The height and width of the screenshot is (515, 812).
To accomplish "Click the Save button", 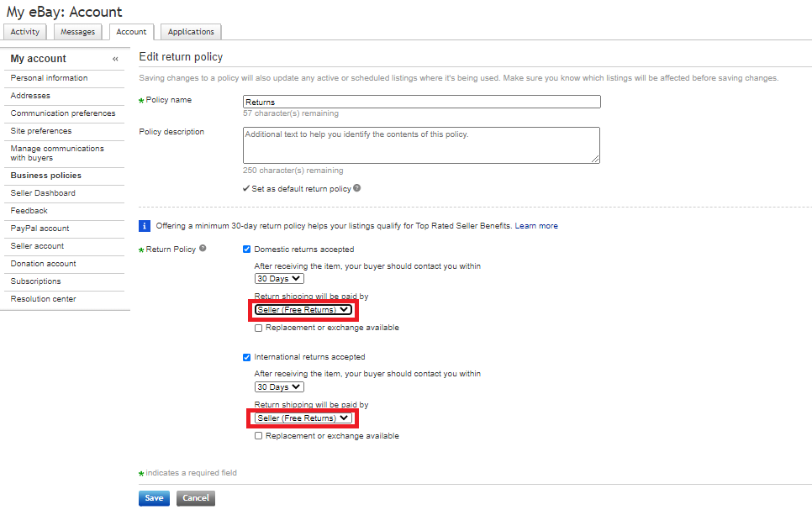I will click(154, 498).
